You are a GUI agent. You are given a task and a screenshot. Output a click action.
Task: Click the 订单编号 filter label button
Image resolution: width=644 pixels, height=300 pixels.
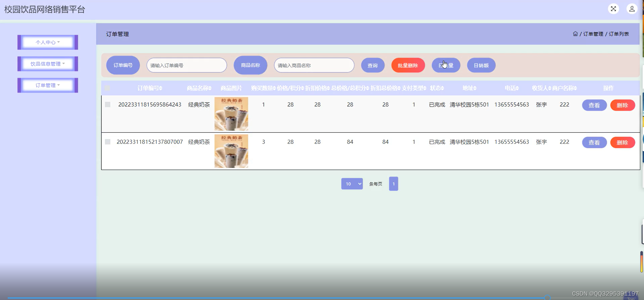(123, 65)
